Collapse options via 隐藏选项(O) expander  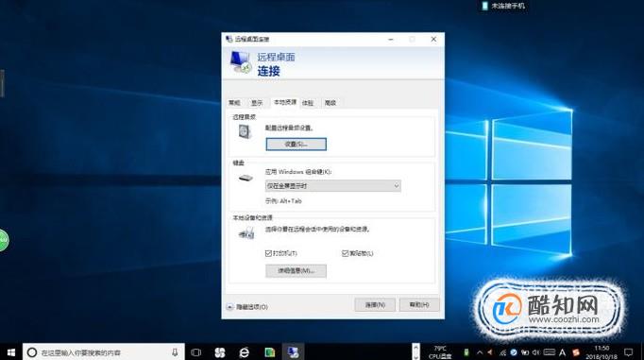247,307
